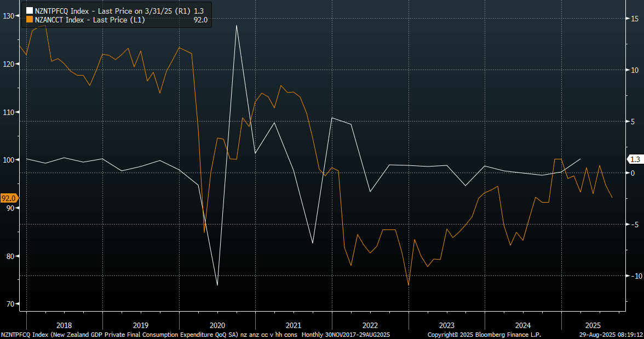This screenshot has width=644, height=339.
Task: Click the NZNTPFCQ Index description footer text
Action: (149, 335)
